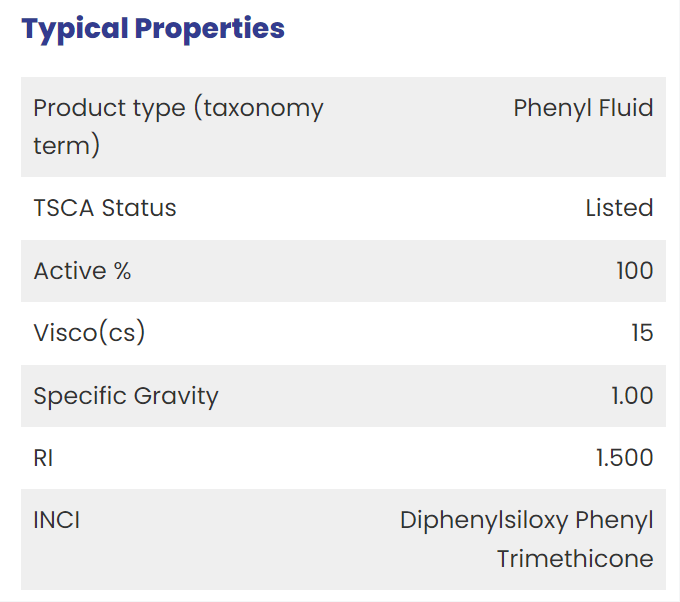Viewport: 680px width, 602px height.
Task: Click the word Status in TSCA row
Action: [x=139, y=208]
